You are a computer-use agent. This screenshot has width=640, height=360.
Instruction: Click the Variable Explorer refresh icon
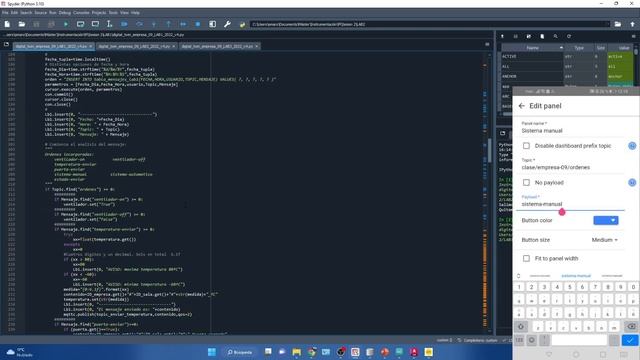[569, 36]
